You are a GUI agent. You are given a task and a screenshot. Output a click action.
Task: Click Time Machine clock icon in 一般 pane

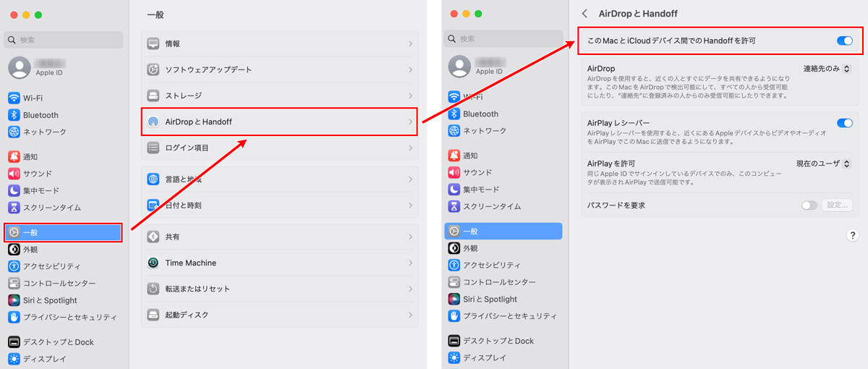(x=153, y=263)
